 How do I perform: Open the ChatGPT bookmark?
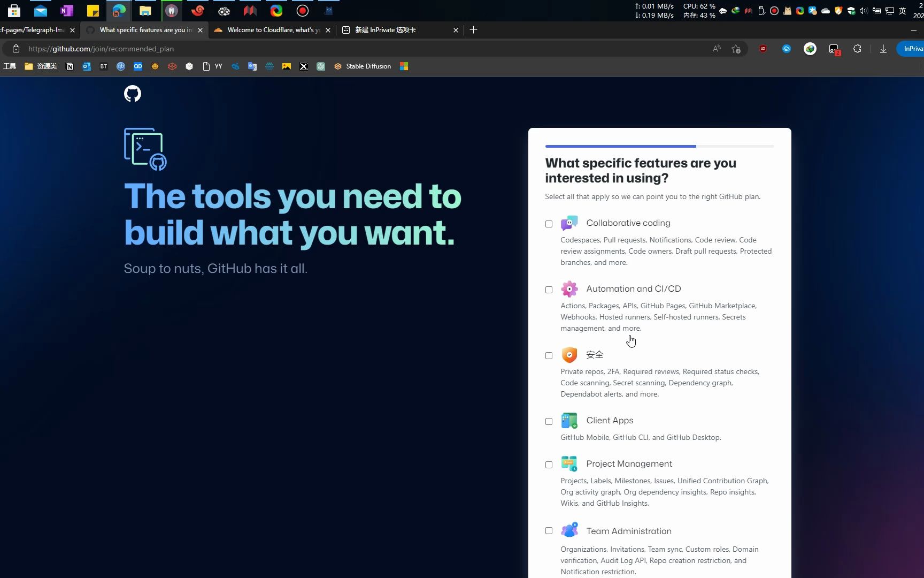pyautogui.click(x=321, y=66)
